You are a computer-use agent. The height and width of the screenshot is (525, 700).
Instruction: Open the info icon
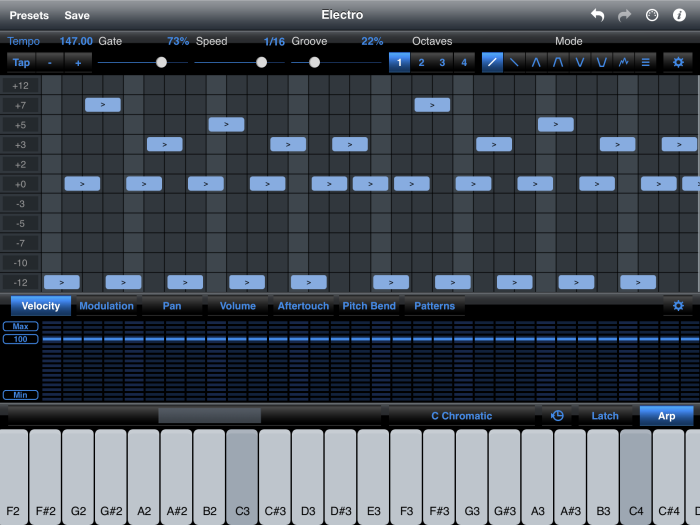tap(679, 15)
